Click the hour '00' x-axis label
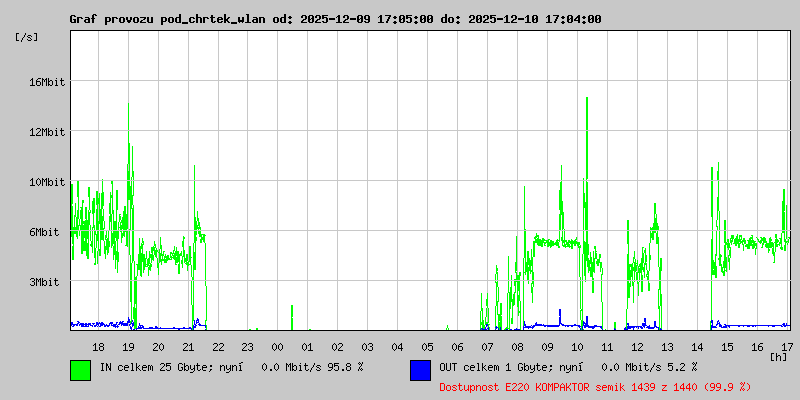The height and width of the screenshot is (400, 800). coord(278,347)
